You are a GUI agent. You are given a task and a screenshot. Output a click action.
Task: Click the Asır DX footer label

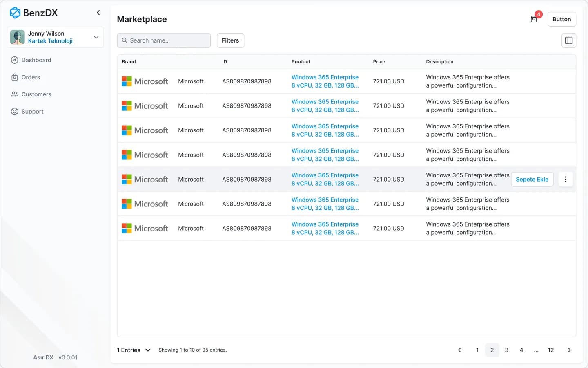[x=43, y=357]
